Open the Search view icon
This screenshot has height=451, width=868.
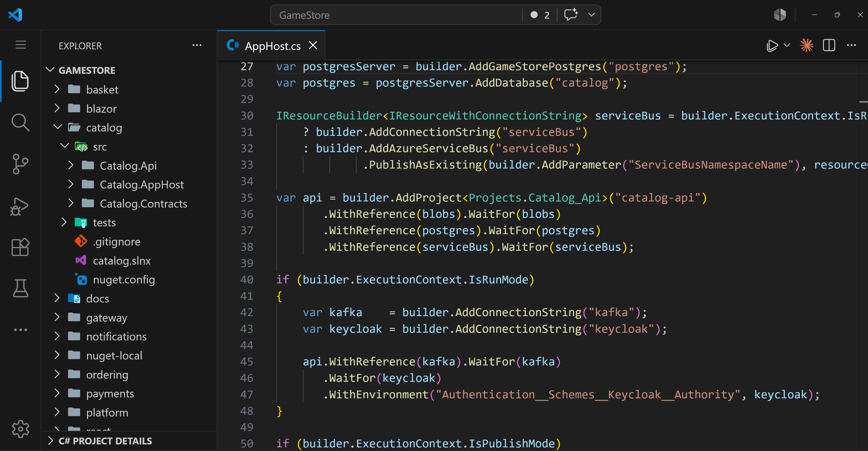(20, 122)
